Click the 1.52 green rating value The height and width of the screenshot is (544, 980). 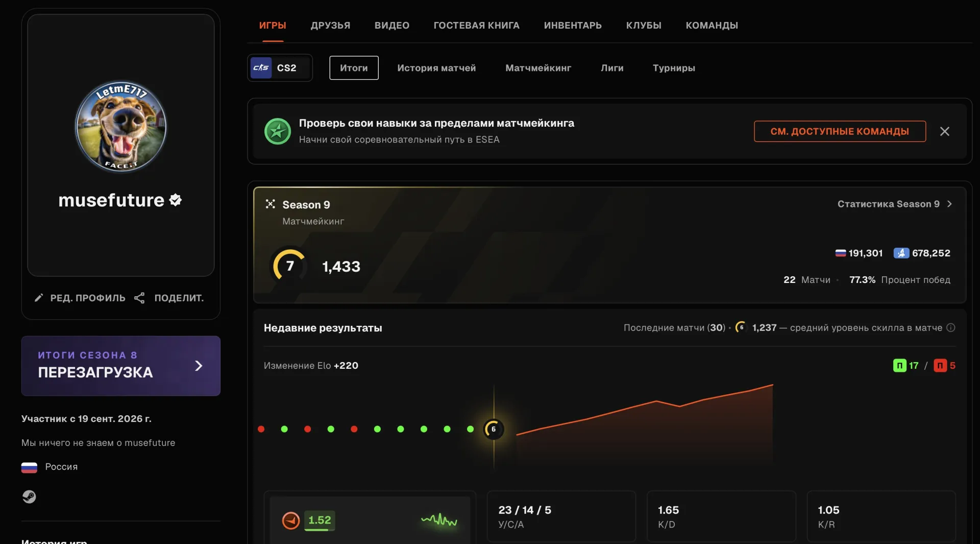click(320, 520)
